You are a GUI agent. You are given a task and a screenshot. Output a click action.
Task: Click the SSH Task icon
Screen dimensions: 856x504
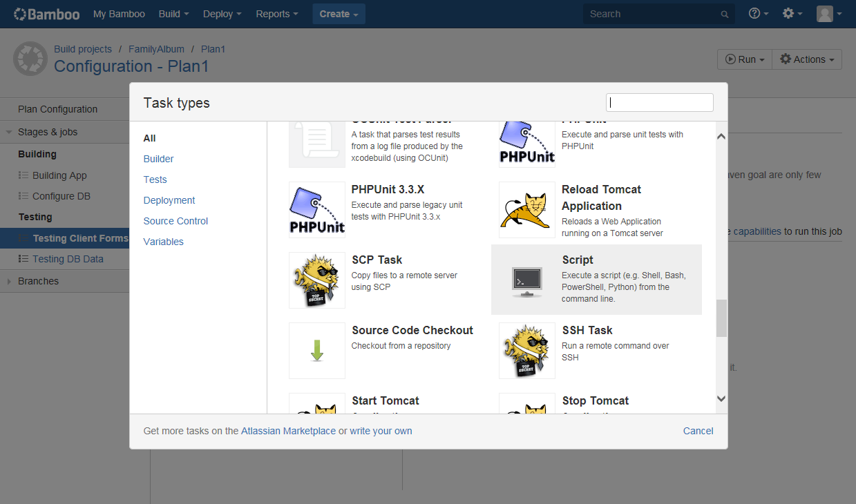click(x=526, y=350)
